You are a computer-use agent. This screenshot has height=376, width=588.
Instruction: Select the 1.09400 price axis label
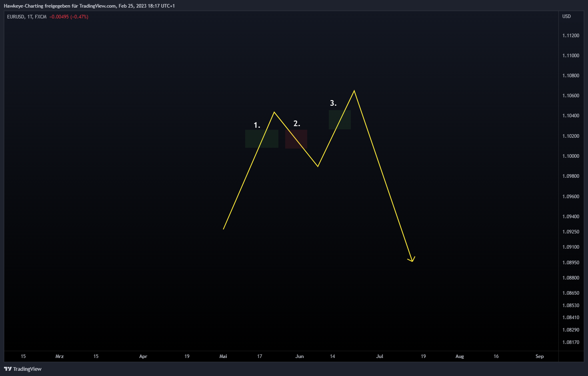point(571,217)
